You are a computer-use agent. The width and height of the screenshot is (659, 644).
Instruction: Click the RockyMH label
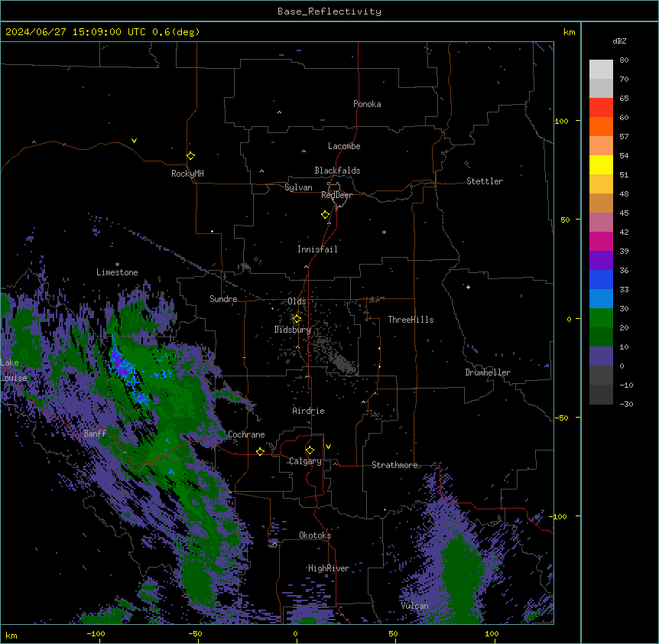[x=187, y=174]
